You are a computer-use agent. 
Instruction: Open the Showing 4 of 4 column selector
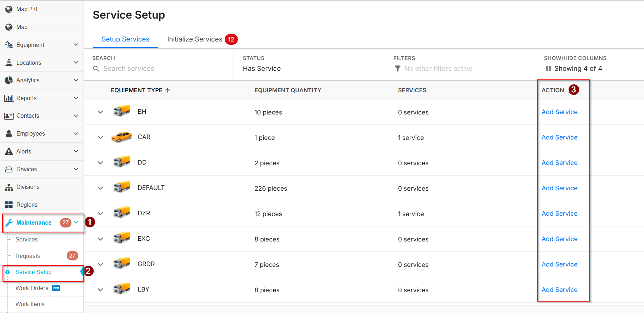tap(574, 68)
